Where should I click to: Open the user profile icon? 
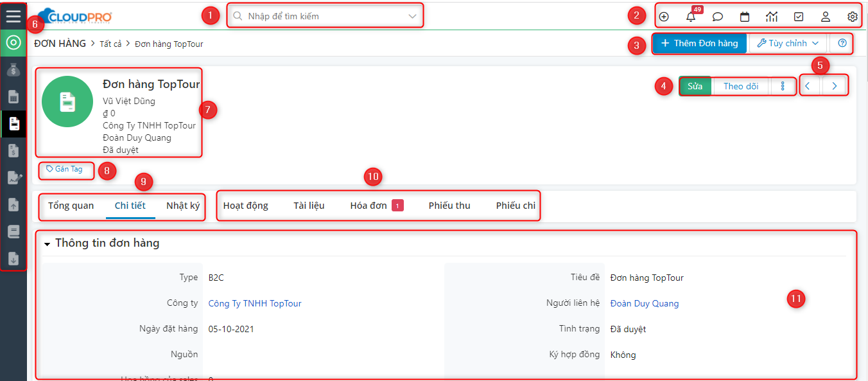click(826, 17)
